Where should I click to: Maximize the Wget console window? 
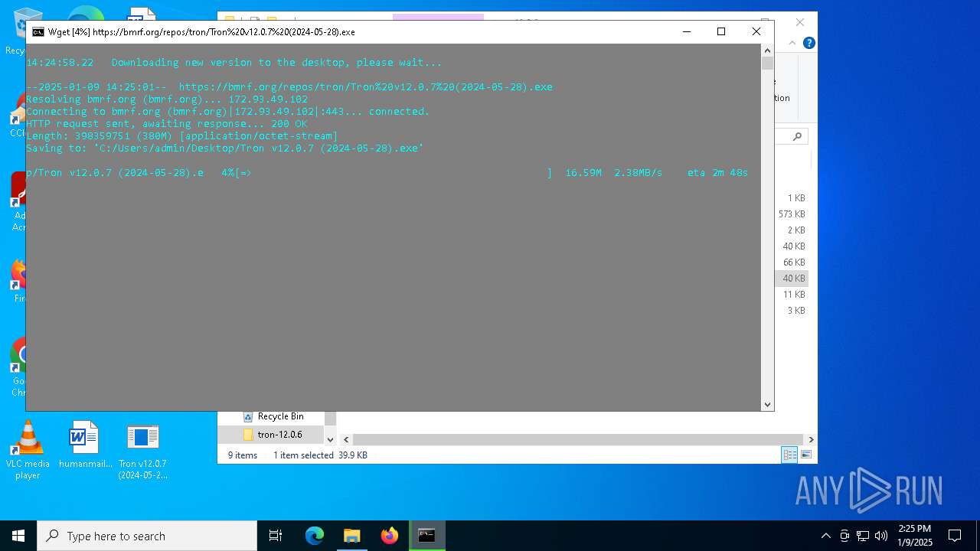pos(721,31)
